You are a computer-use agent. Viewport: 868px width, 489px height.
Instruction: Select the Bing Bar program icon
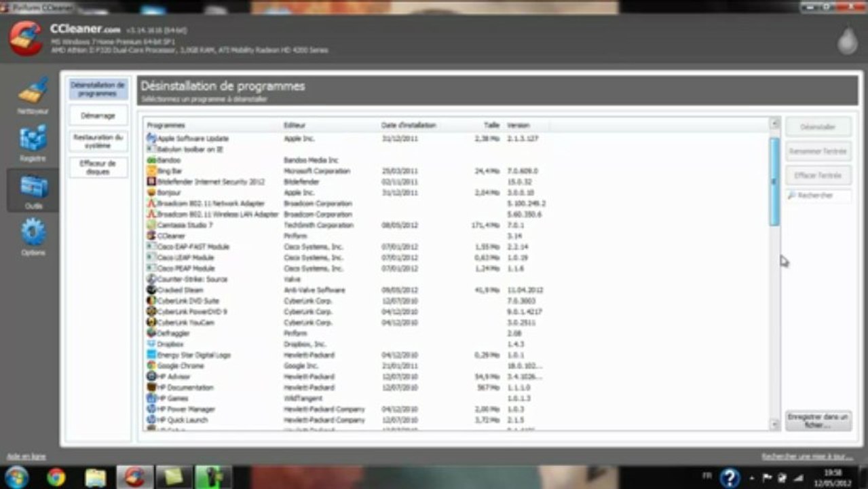151,170
